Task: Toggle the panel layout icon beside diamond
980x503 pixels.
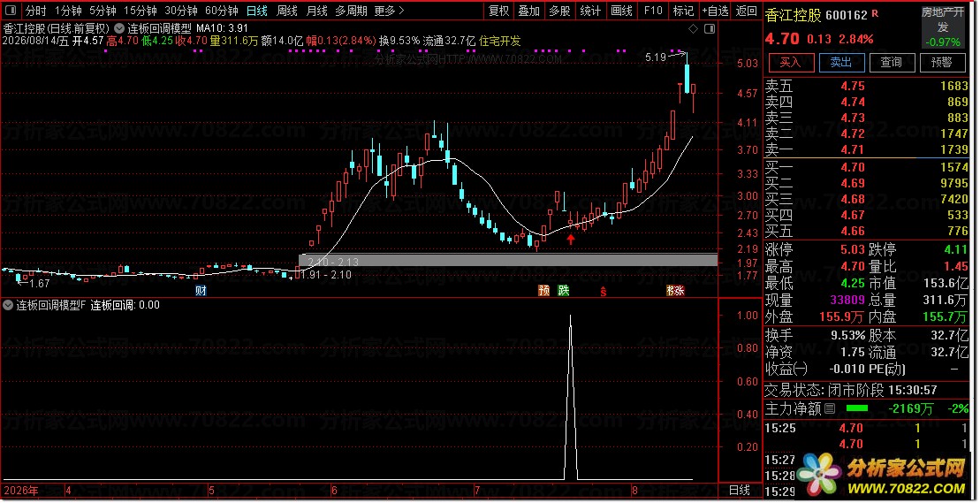Action: coord(710,29)
